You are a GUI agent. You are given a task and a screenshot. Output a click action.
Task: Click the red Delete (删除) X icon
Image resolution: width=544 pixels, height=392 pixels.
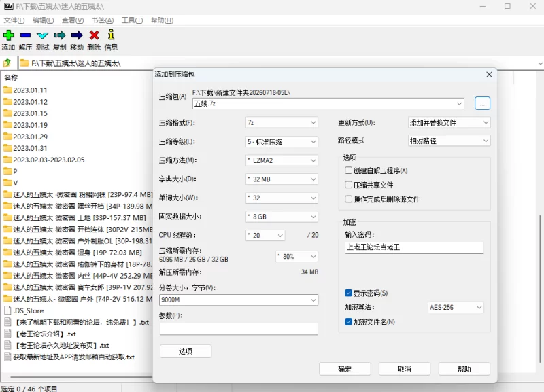click(94, 35)
